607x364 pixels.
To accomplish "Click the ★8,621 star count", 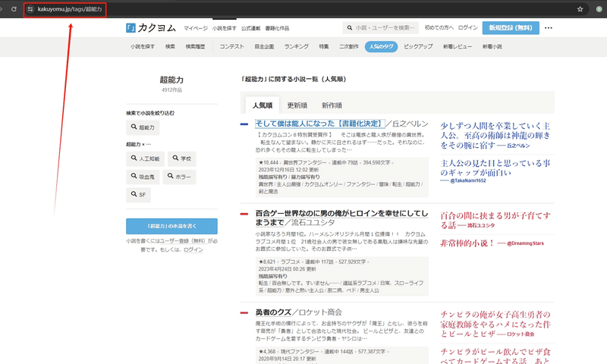I will click(267, 262).
